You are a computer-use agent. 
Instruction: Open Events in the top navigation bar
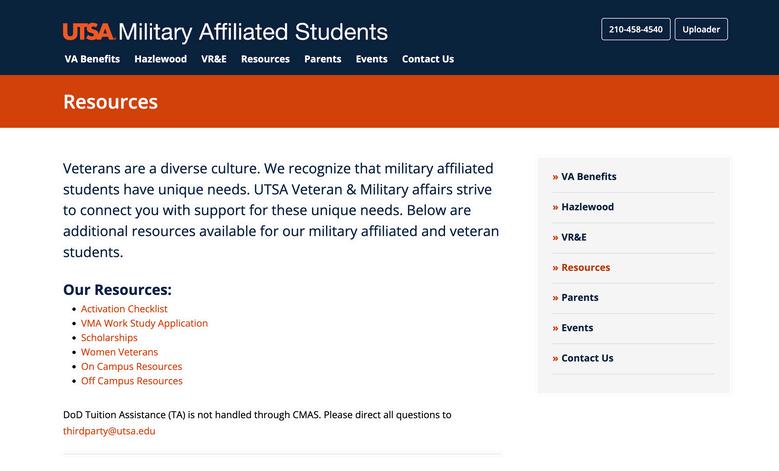coord(372,59)
